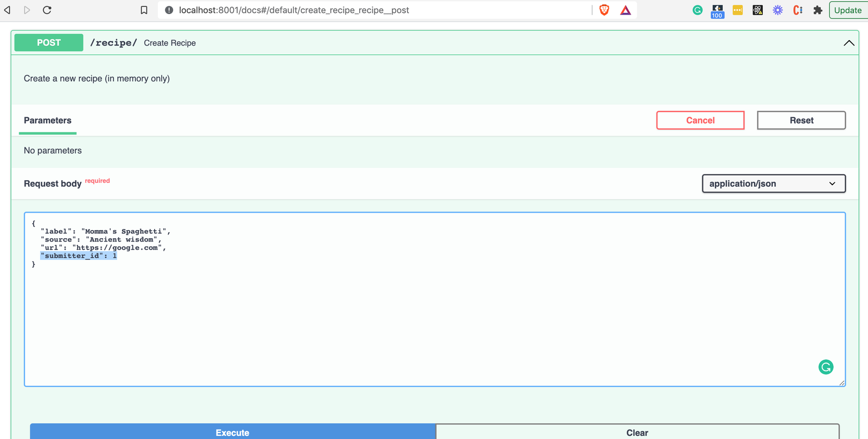Open the application/json content type dropdown

coord(774,183)
